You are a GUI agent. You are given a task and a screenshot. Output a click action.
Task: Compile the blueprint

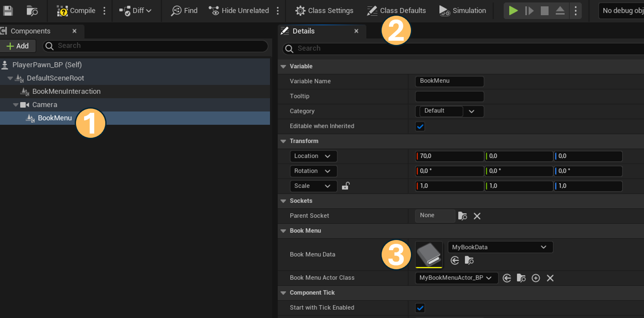point(76,11)
